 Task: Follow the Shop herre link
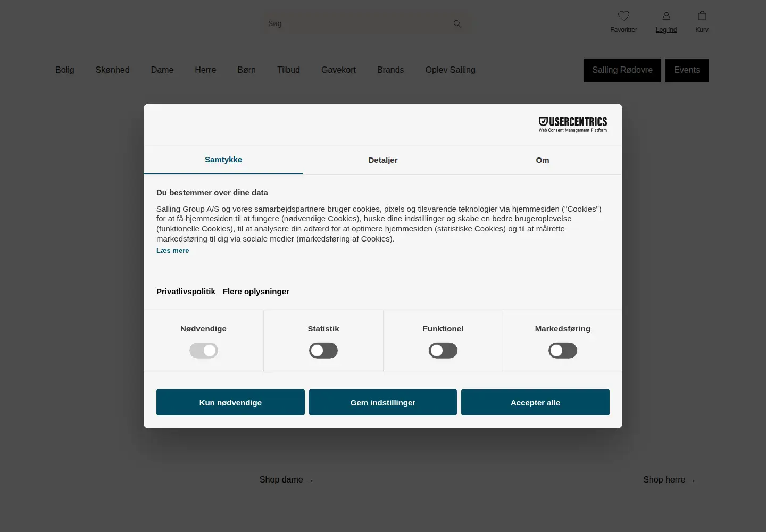pos(669,480)
